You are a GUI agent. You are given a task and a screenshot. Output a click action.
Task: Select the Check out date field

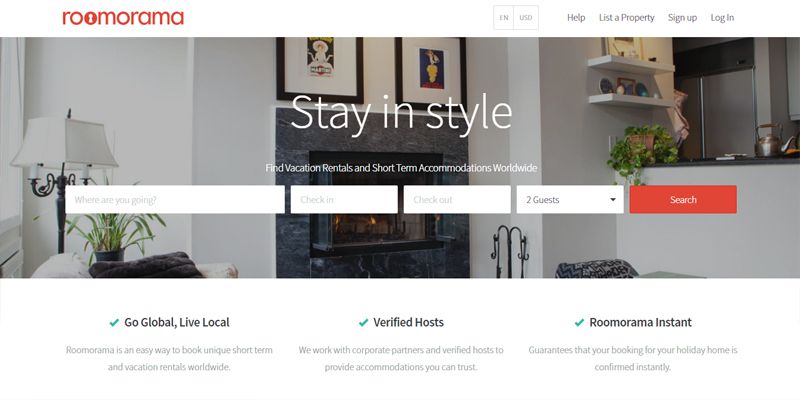tap(457, 199)
